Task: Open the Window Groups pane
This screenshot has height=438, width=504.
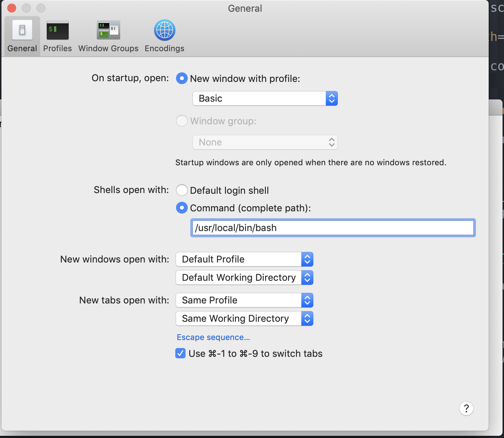Action: click(x=108, y=35)
